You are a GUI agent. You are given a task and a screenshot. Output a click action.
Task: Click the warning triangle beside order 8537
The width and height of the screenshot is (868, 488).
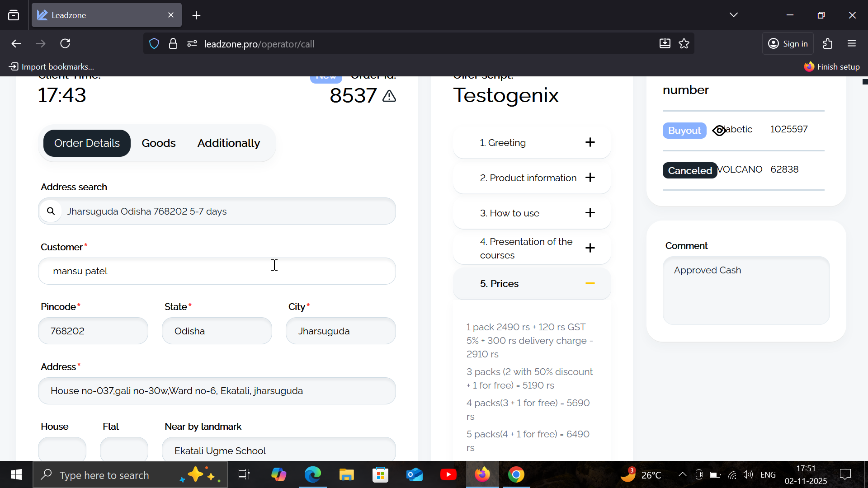tap(389, 96)
